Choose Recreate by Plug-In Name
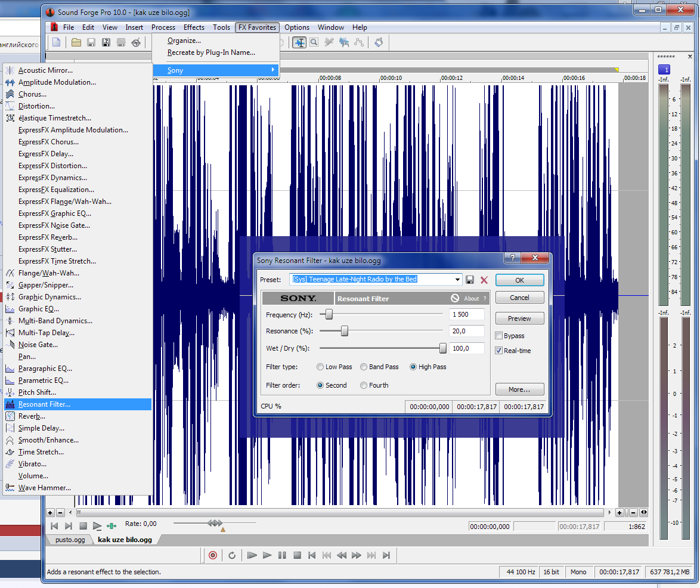Image resolution: width=700 pixels, height=588 pixels. 211,52
